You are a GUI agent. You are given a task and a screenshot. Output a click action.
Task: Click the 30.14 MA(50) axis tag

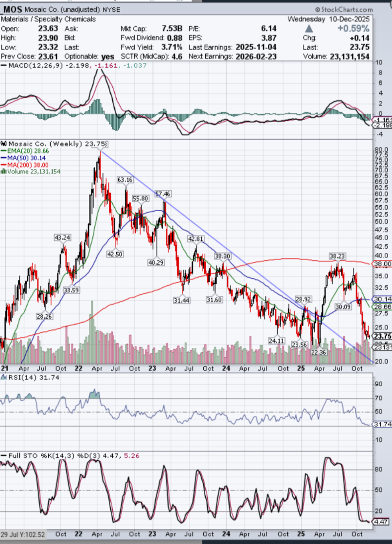(382, 299)
